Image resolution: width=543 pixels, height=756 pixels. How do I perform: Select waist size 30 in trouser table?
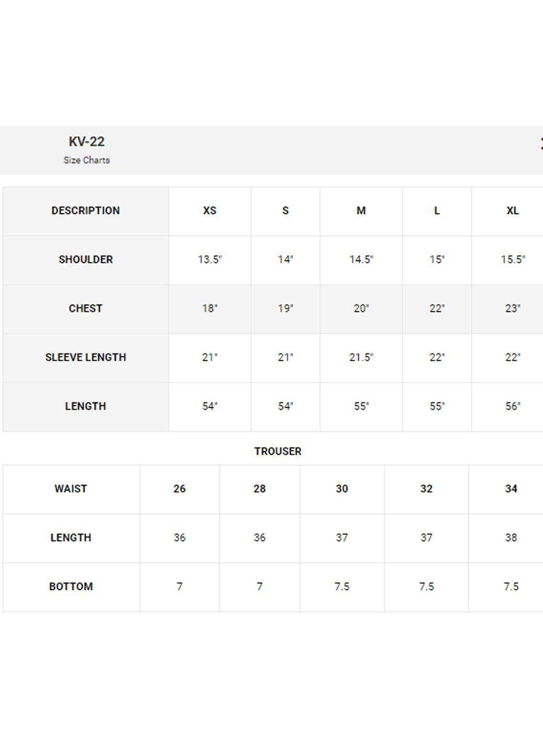click(342, 489)
